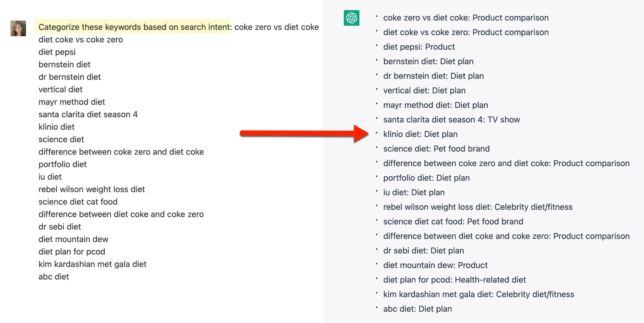This screenshot has height=323, width=644.
Task: Click the 'klinio diet: Diet plan' response line
Action: click(420, 134)
